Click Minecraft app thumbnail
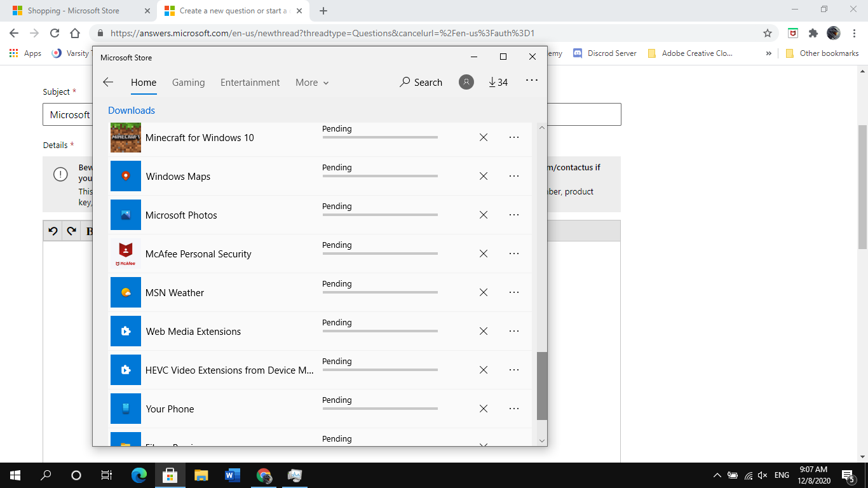868x488 pixels. coord(126,137)
